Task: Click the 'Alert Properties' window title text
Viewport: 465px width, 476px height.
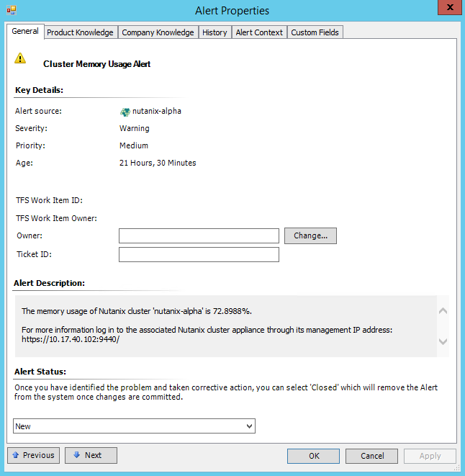Action: coord(232,11)
